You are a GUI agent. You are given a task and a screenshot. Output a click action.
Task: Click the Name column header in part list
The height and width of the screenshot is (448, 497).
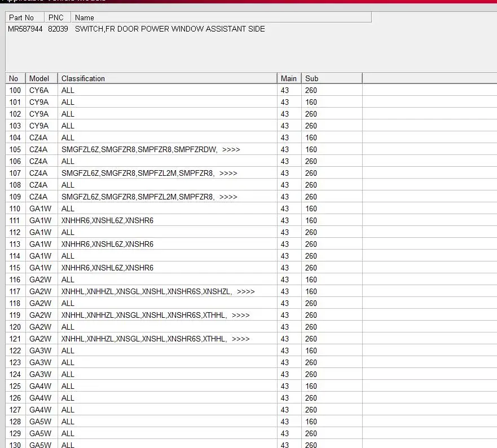221,17
